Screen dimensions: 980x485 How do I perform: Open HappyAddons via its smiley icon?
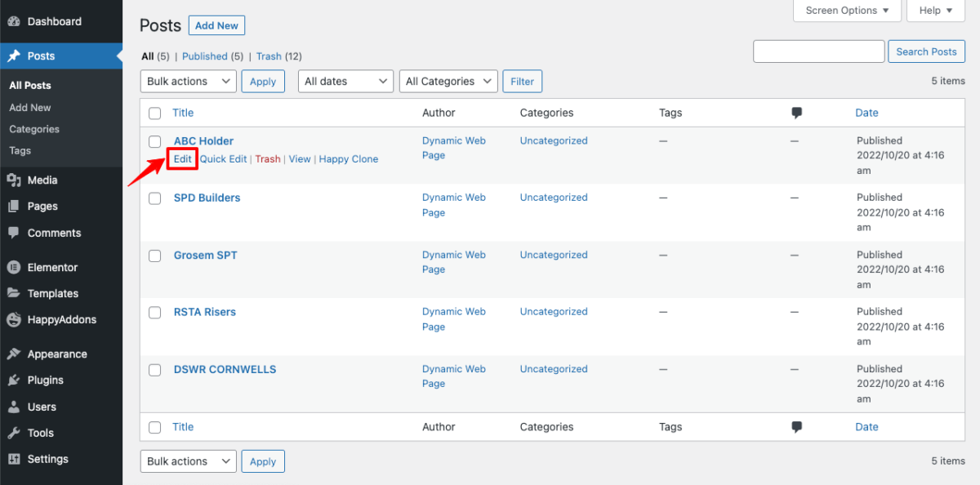pos(14,320)
